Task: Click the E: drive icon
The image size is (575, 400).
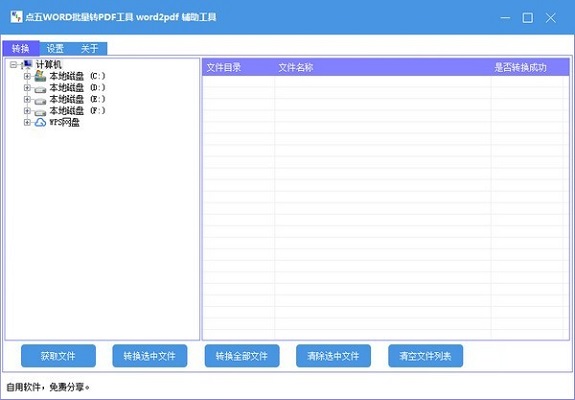Action: coord(40,100)
